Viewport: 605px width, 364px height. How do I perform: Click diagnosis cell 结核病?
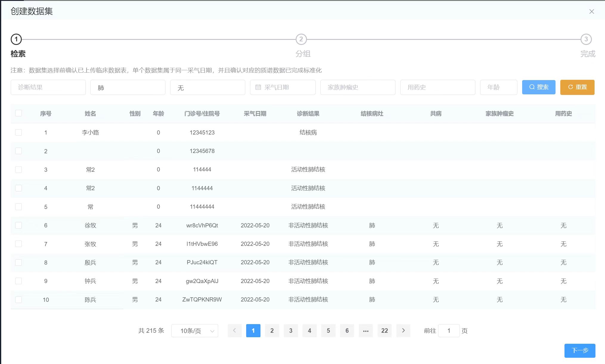coord(308,132)
